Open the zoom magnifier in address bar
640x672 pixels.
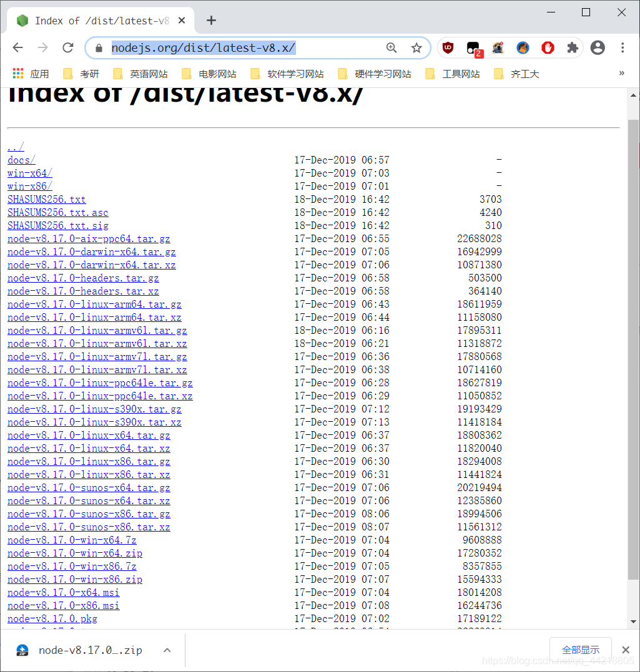coord(391,47)
